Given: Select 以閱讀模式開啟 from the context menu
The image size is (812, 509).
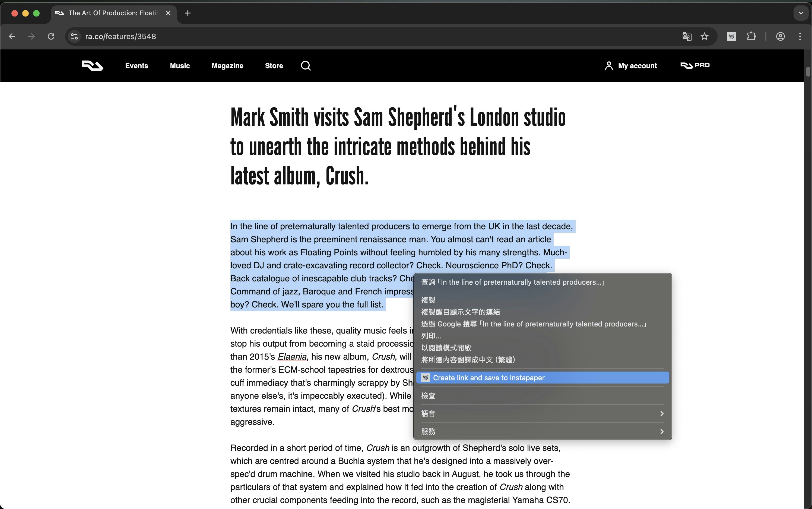Looking at the screenshot, I should click(446, 347).
